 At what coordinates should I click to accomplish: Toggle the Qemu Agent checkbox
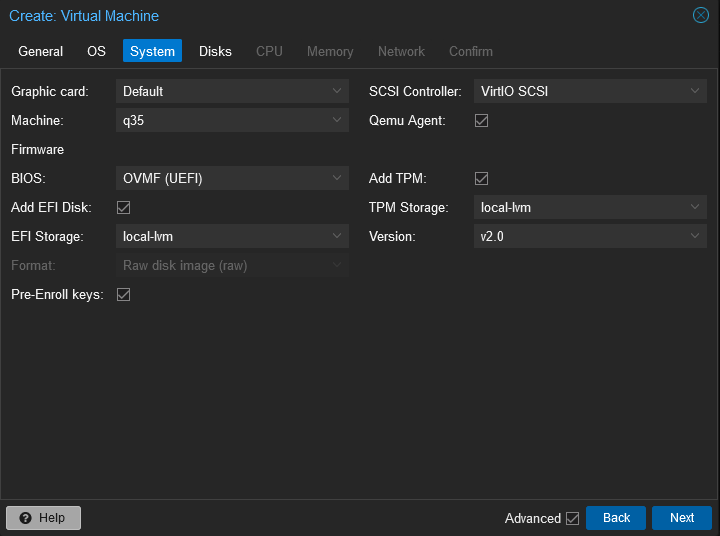[481, 120]
